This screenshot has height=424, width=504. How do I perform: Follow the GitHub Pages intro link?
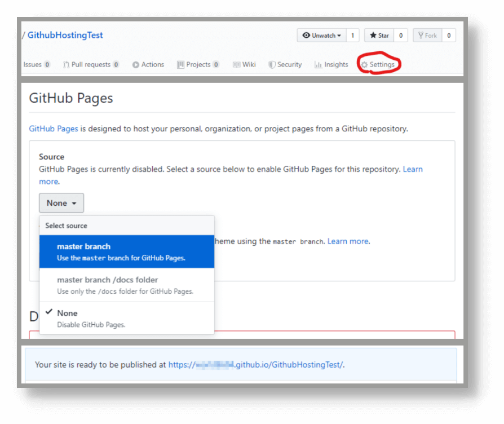[54, 129]
